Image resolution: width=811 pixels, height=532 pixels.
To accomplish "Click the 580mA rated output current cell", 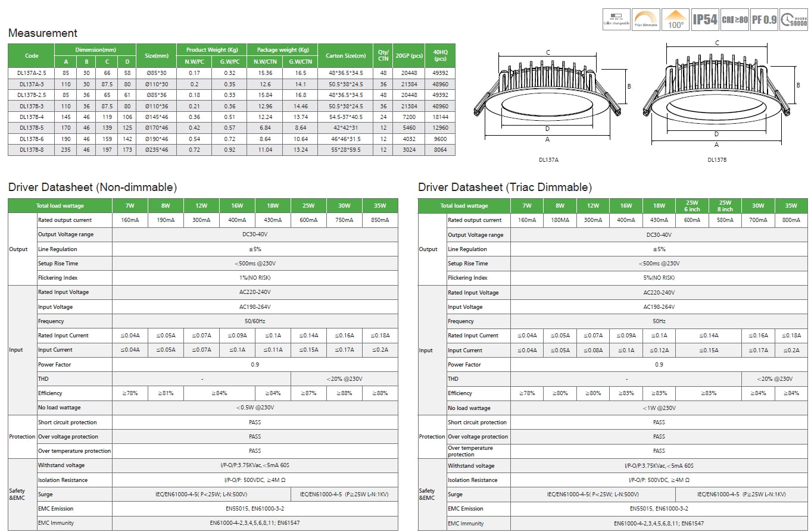I will click(725, 220).
